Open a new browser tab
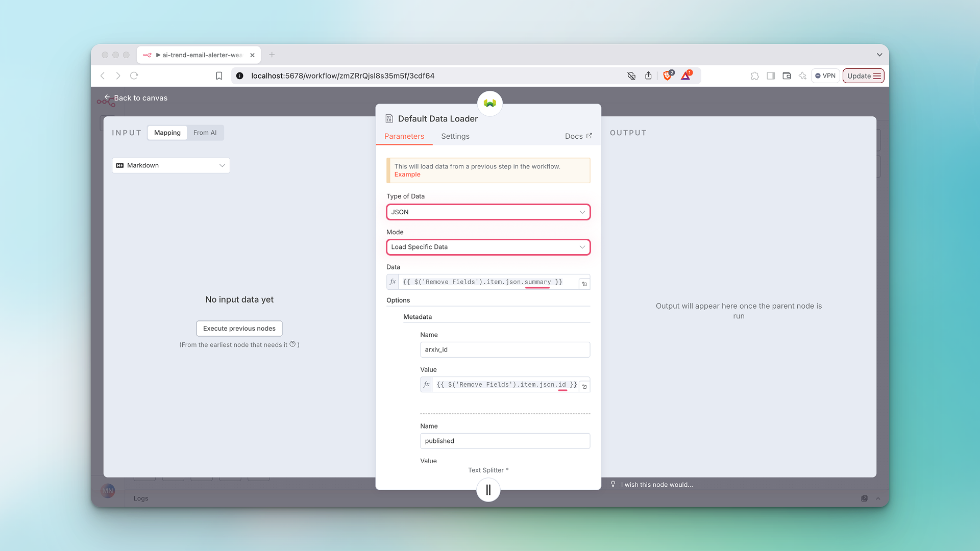The height and width of the screenshot is (551, 980). pyautogui.click(x=272, y=55)
